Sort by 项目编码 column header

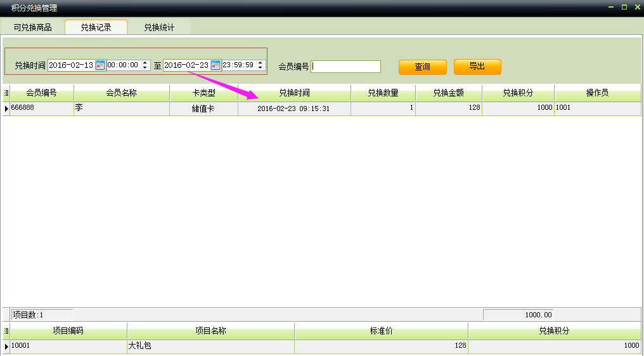[68, 331]
